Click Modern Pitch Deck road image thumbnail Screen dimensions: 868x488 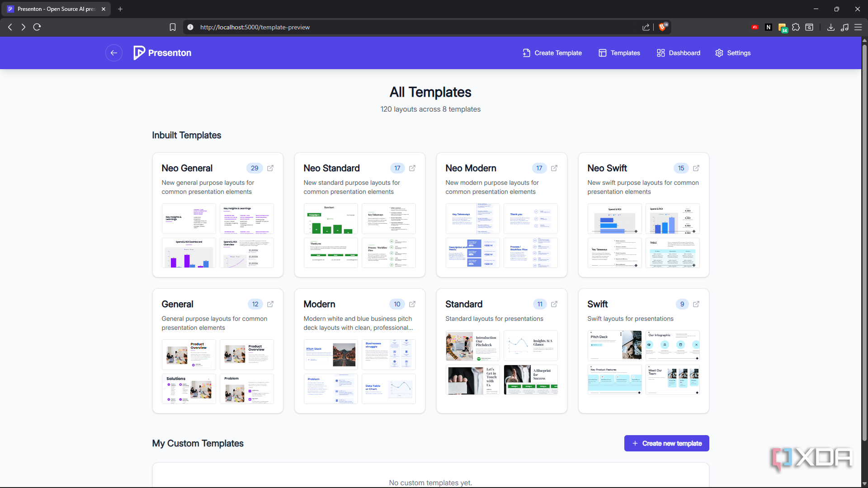pyautogui.click(x=331, y=355)
